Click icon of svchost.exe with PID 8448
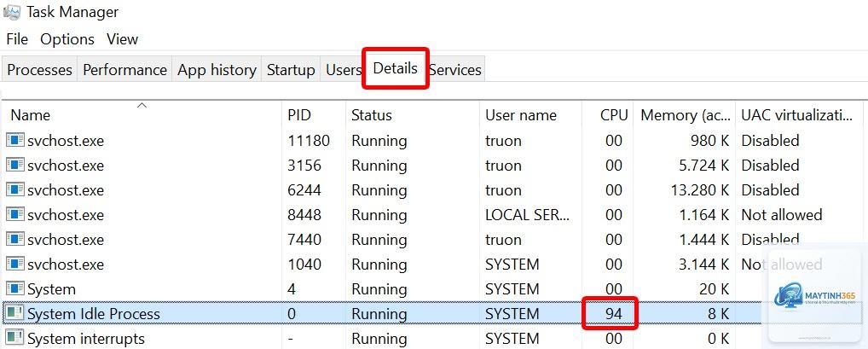Image resolution: width=868 pixels, height=349 pixels. click(x=15, y=214)
